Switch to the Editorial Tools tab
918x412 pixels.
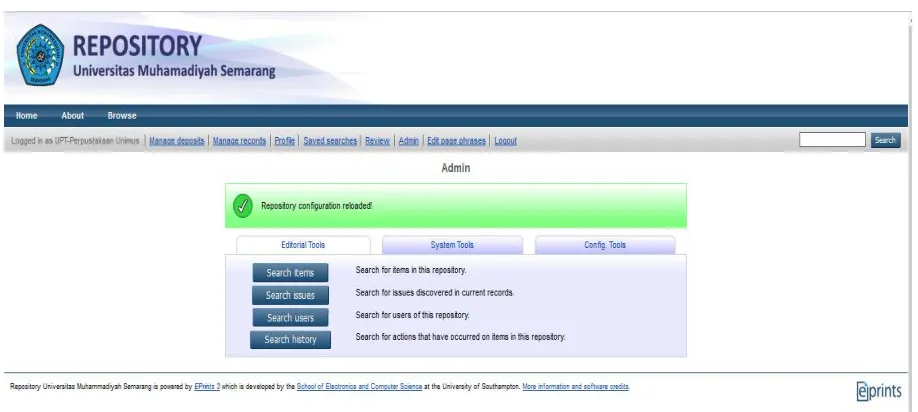coord(303,245)
